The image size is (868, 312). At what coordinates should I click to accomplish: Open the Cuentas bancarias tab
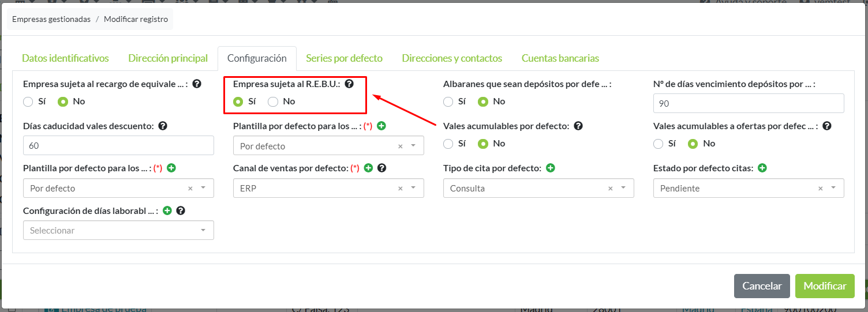560,58
